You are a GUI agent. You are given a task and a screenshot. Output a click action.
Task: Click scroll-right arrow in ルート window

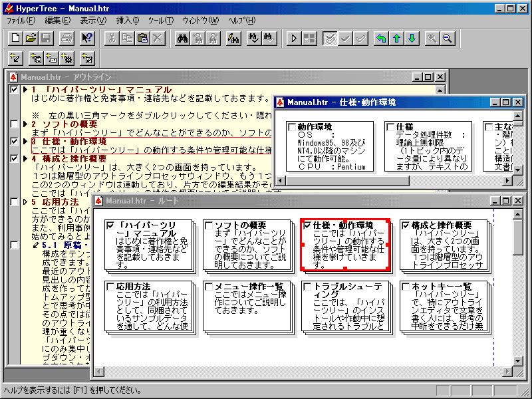507,372
